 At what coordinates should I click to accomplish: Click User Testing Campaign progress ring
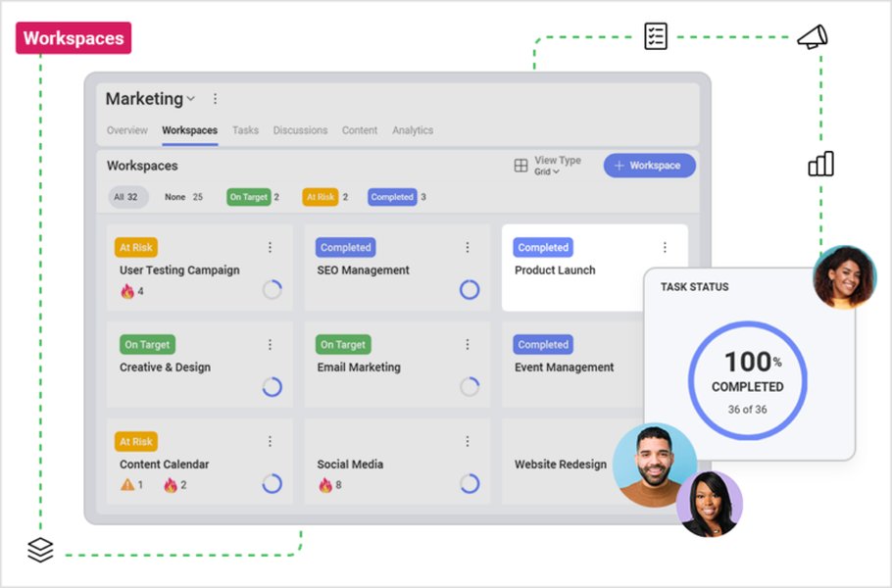pyautogui.click(x=272, y=290)
